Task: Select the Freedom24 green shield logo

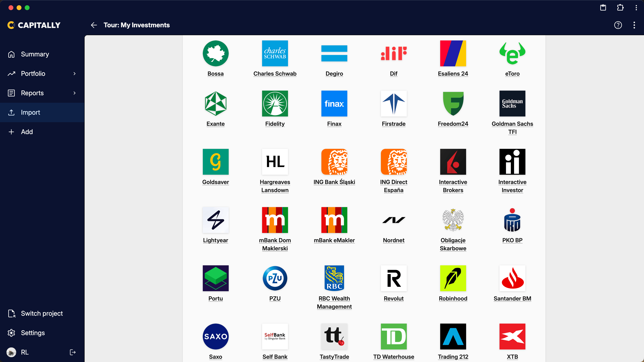Action: click(x=453, y=104)
